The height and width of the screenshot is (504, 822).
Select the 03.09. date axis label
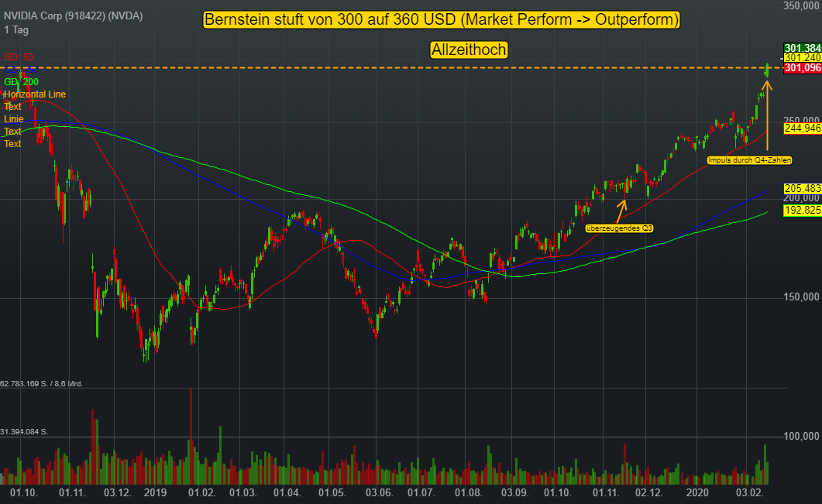tap(514, 493)
